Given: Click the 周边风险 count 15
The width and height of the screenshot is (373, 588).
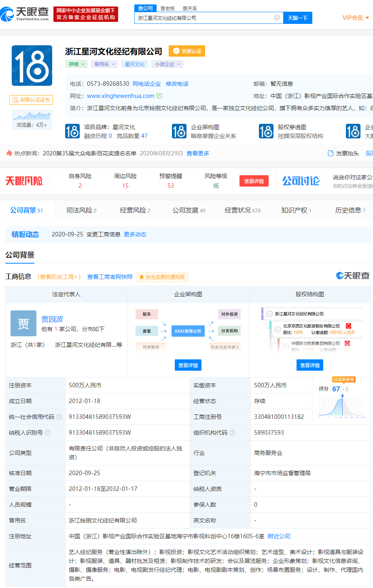Looking at the screenshot, I should [x=125, y=185].
